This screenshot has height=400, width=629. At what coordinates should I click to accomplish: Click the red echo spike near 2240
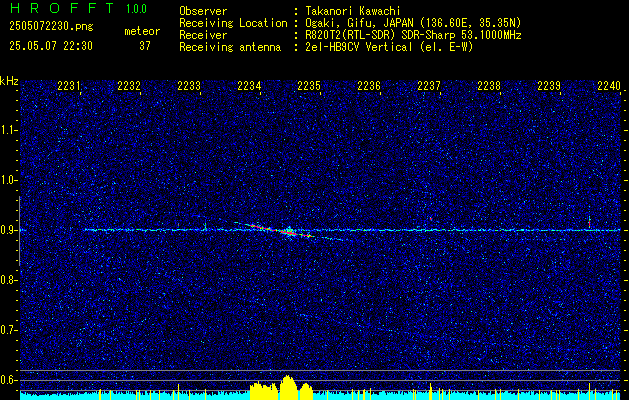pyautogui.click(x=589, y=222)
